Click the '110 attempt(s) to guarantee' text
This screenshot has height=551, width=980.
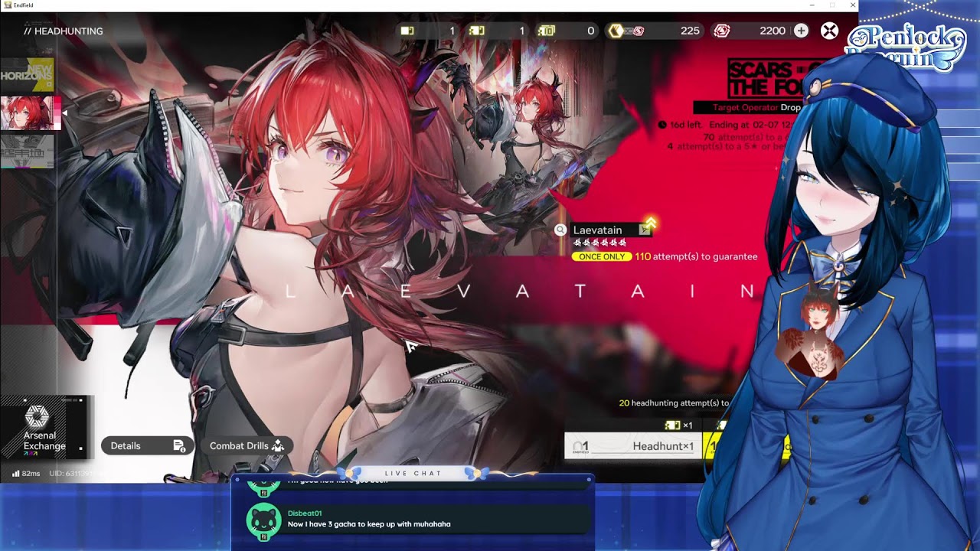tap(696, 256)
